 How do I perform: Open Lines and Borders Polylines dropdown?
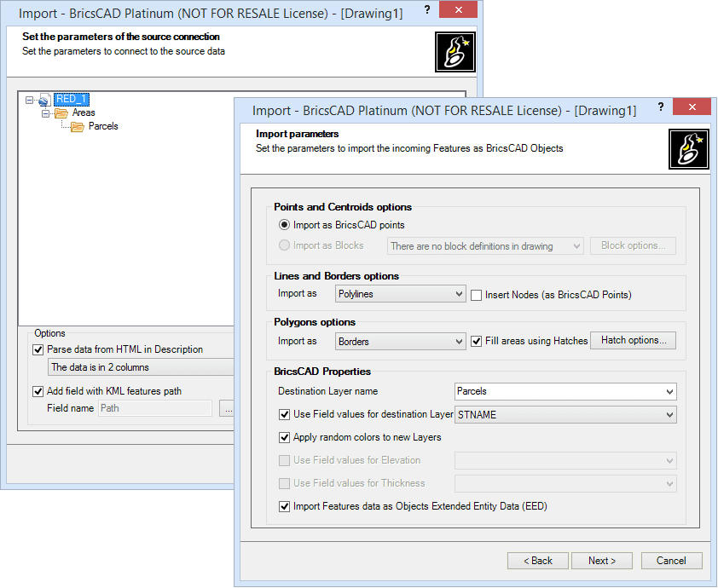point(400,294)
